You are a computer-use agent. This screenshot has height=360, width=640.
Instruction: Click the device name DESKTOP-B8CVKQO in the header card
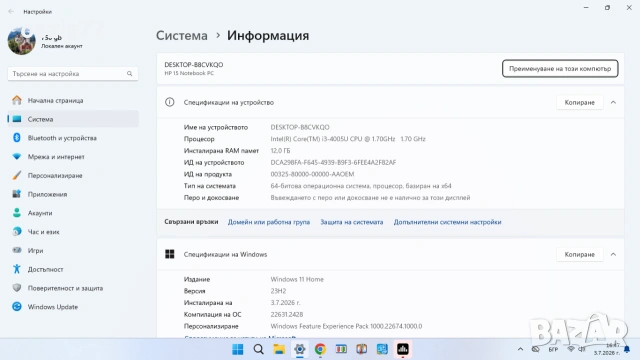(x=194, y=64)
